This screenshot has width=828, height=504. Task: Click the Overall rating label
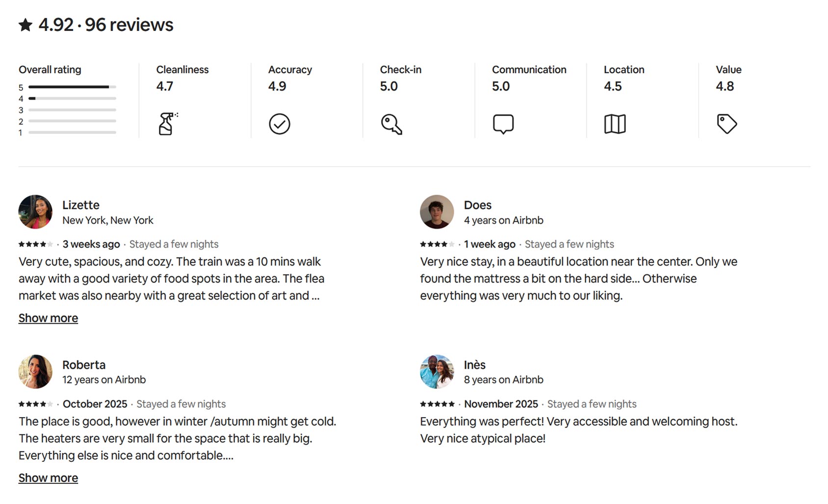(x=50, y=70)
